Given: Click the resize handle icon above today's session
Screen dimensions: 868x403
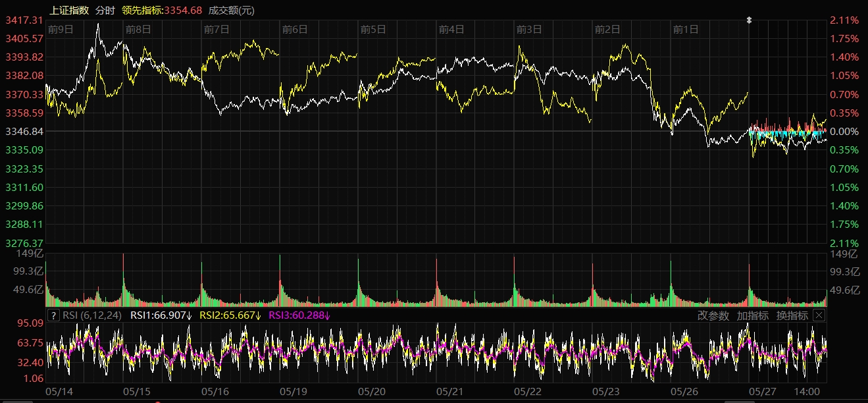Looking at the screenshot, I should (749, 20).
